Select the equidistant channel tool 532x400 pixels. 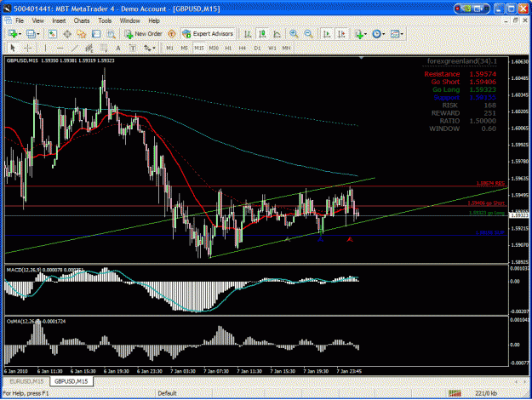pyautogui.click(x=89, y=49)
